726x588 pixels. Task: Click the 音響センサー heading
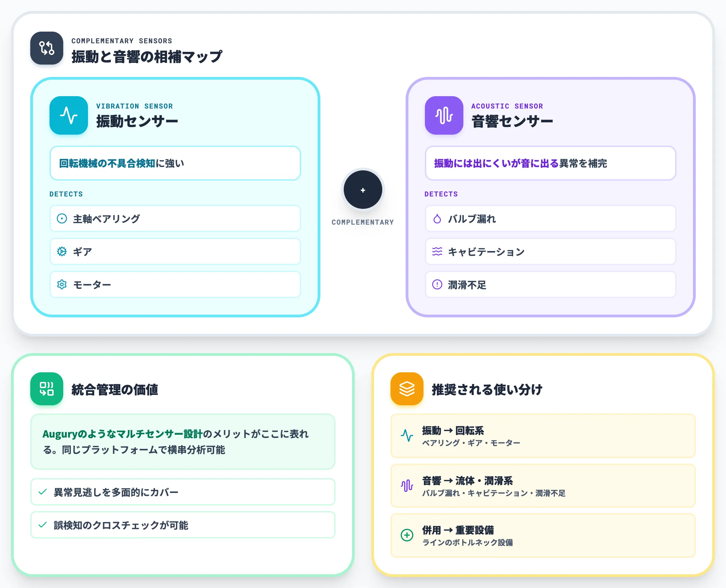[512, 121]
